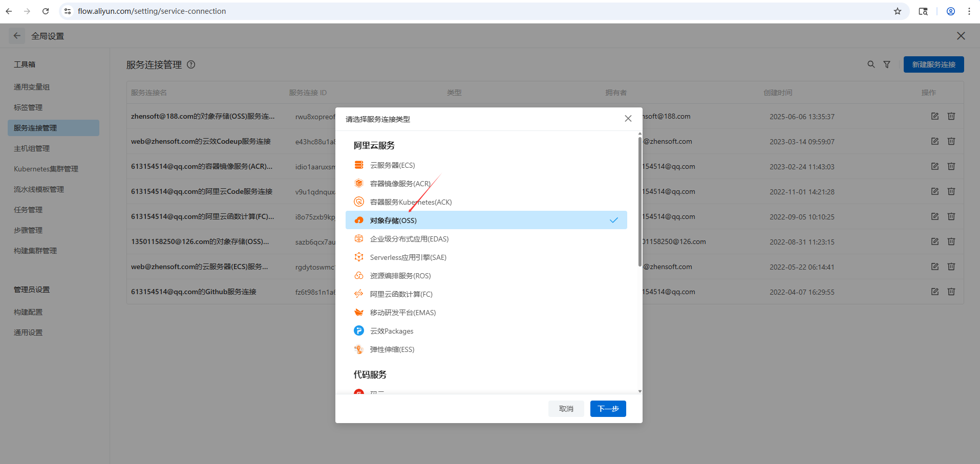
Task: Select 阿里云函数计算(FC) icon
Action: (x=359, y=294)
